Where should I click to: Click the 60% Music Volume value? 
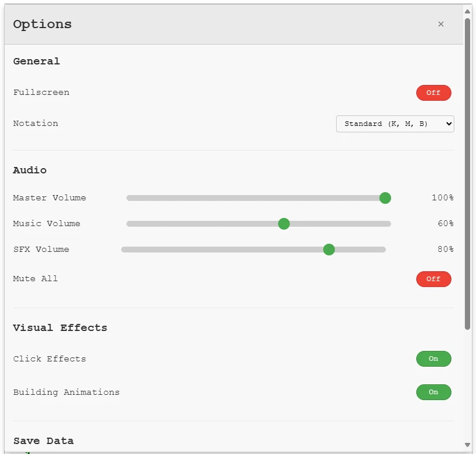pos(445,224)
